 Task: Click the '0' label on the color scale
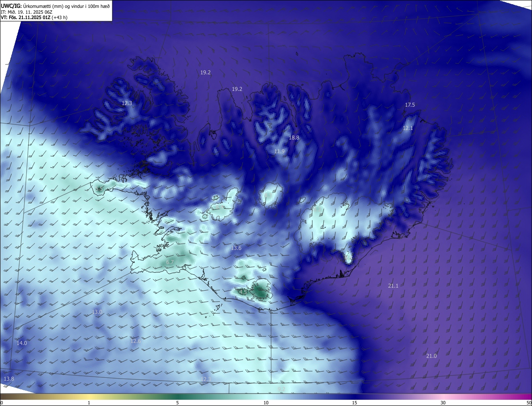2,403
